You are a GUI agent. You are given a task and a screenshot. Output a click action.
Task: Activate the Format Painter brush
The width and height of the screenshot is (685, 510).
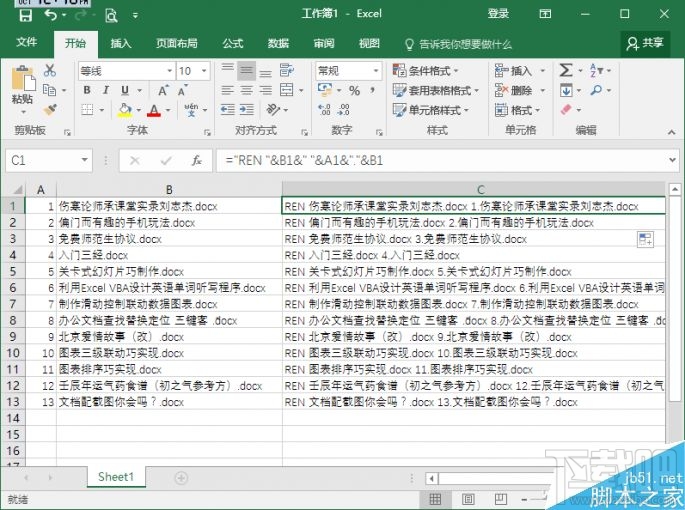click(x=50, y=109)
